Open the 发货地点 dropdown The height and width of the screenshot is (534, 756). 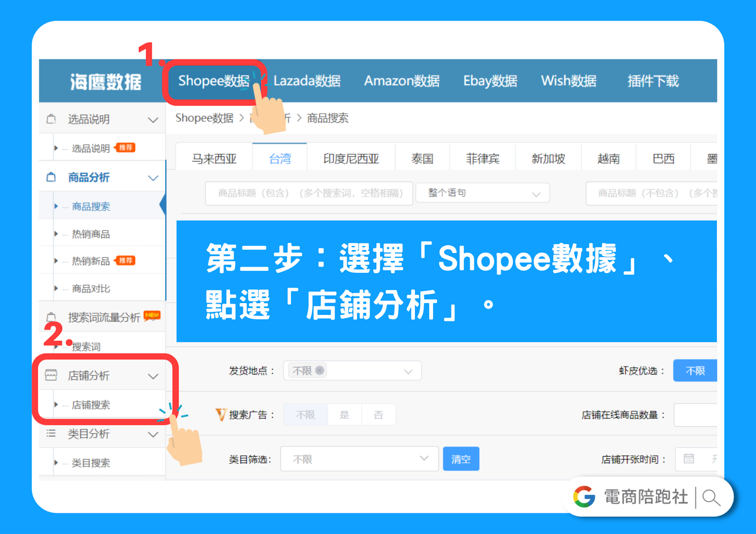point(352,371)
